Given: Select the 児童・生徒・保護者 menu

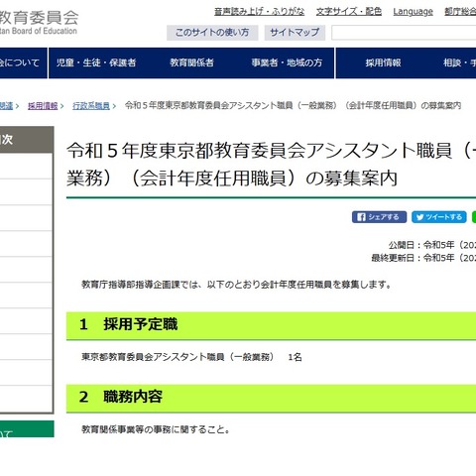Looking at the screenshot, I should click(96, 62).
